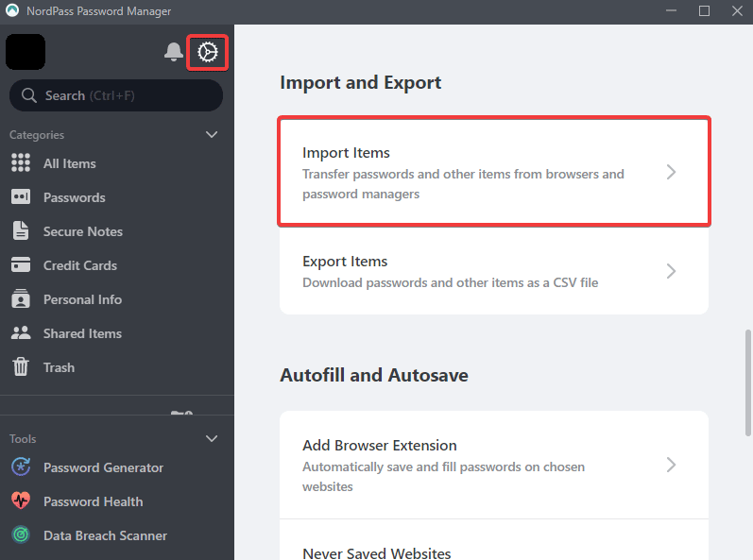Open Add Browser Extension option

(x=494, y=465)
